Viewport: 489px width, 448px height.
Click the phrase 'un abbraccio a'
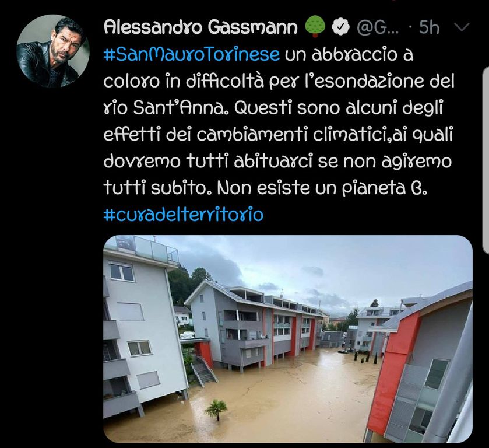point(349,54)
